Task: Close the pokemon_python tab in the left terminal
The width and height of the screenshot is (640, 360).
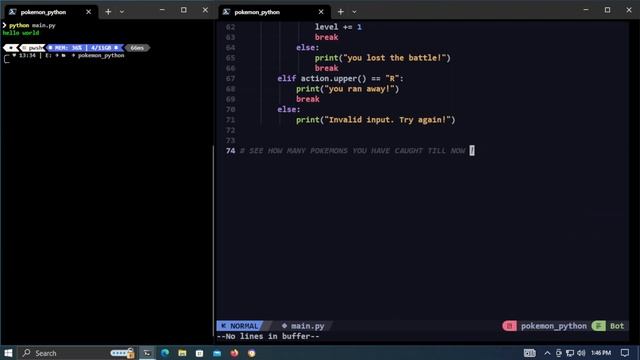Action: [x=89, y=12]
